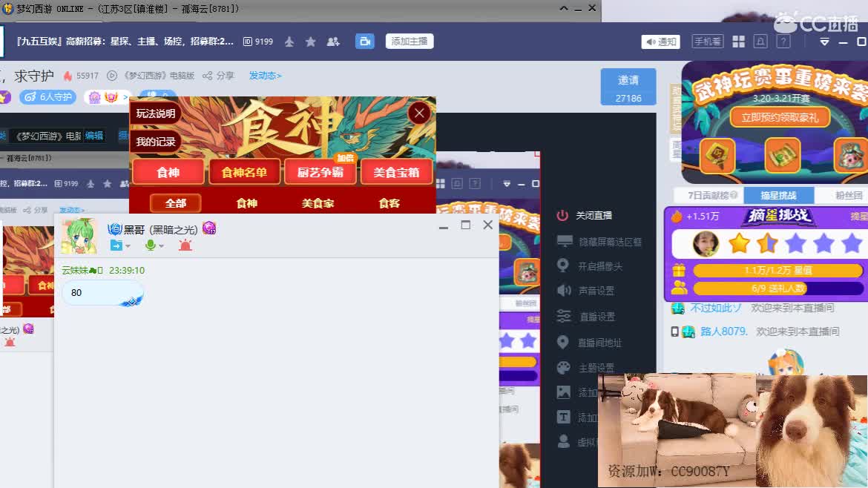
Task: Click 关闭直播 power icon
Action: tap(562, 215)
